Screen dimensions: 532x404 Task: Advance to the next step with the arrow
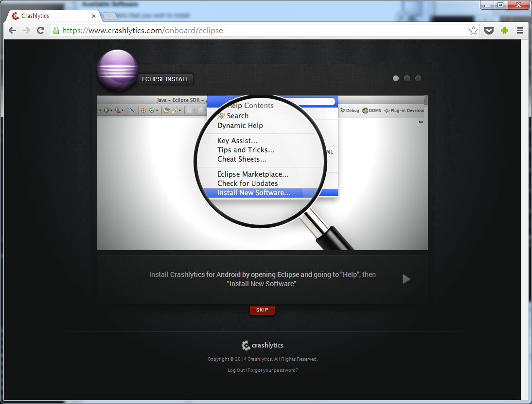407,279
